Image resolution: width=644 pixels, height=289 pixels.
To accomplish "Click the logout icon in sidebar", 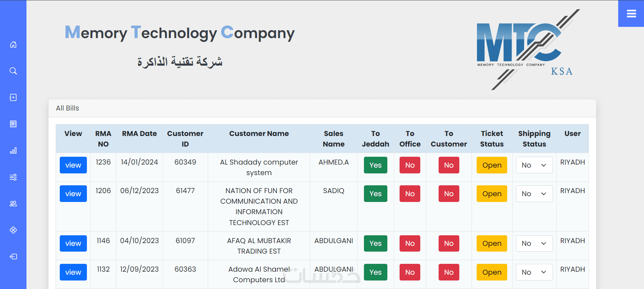I will (13, 257).
